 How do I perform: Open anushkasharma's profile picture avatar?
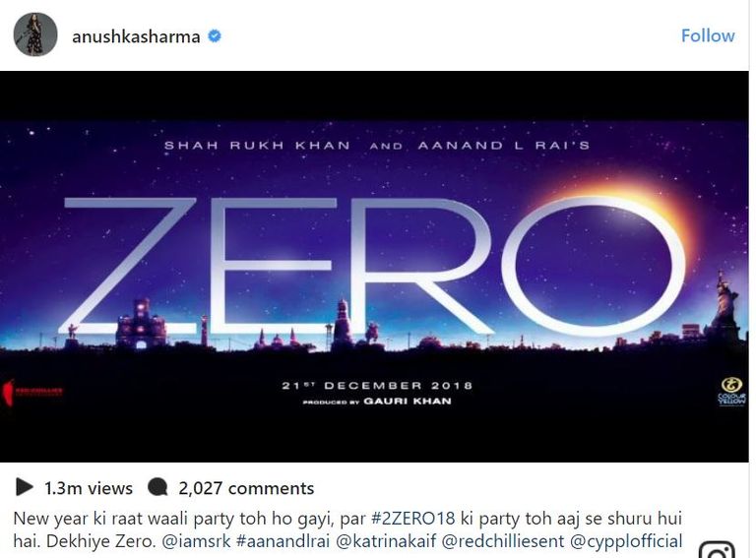pos(34,35)
